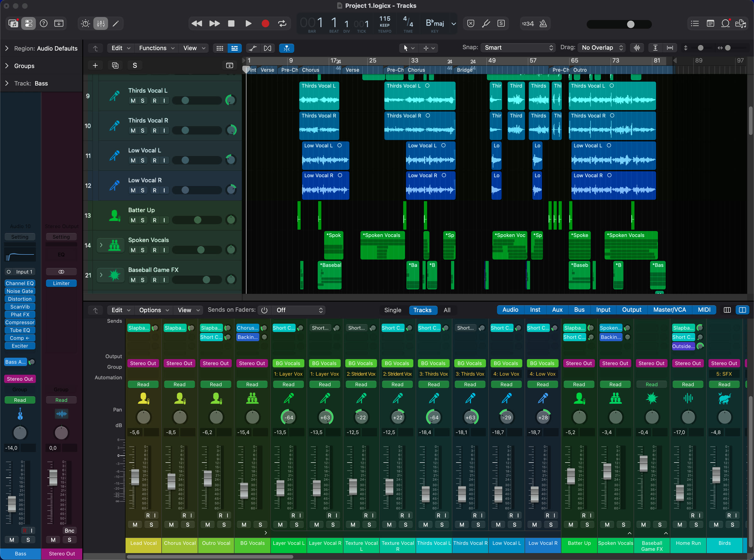Open the mixer Options menu
The width and height of the screenshot is (754, 560).
coord(154,310)
